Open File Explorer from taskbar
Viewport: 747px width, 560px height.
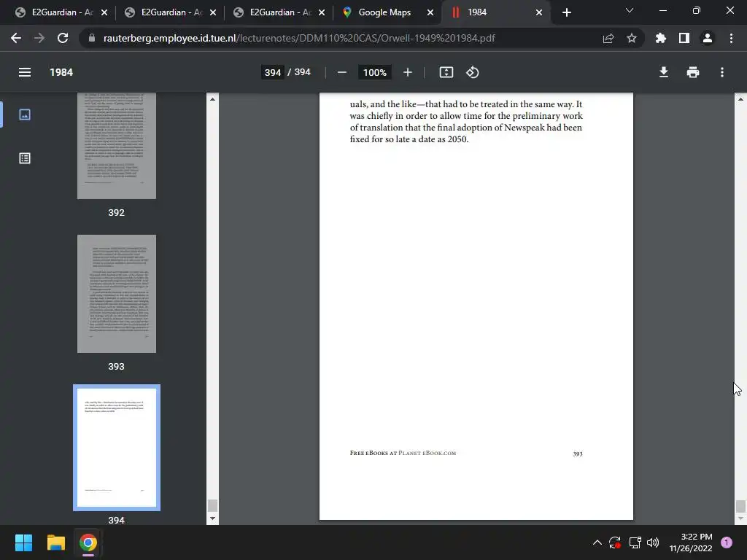coord(55,542)
